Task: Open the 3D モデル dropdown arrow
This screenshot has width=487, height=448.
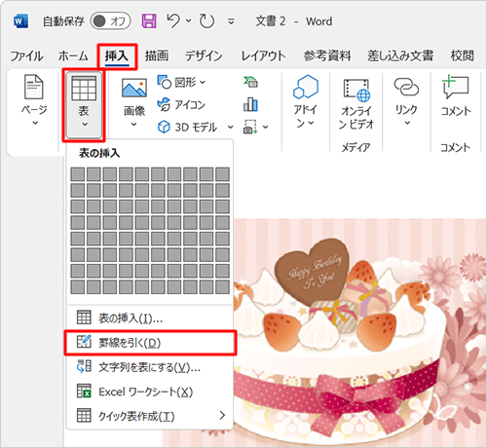Action: pos(230,127)
